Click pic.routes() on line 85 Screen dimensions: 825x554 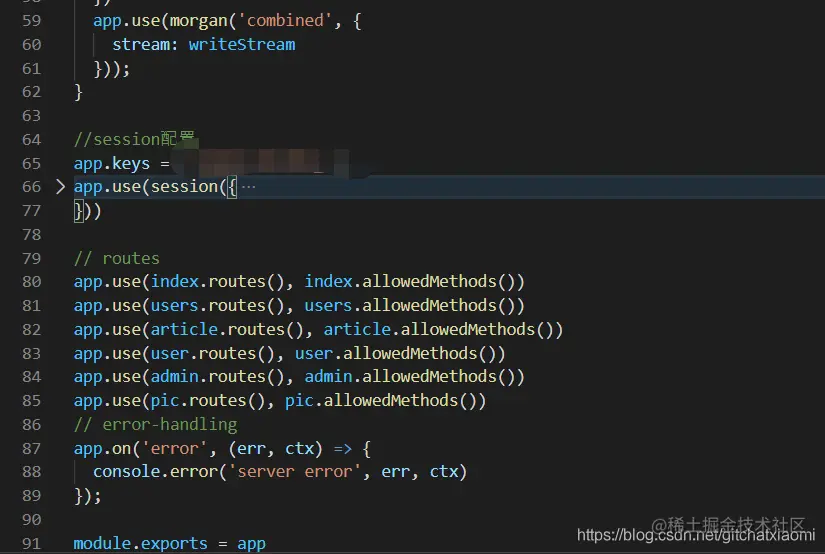click(208, 401)
